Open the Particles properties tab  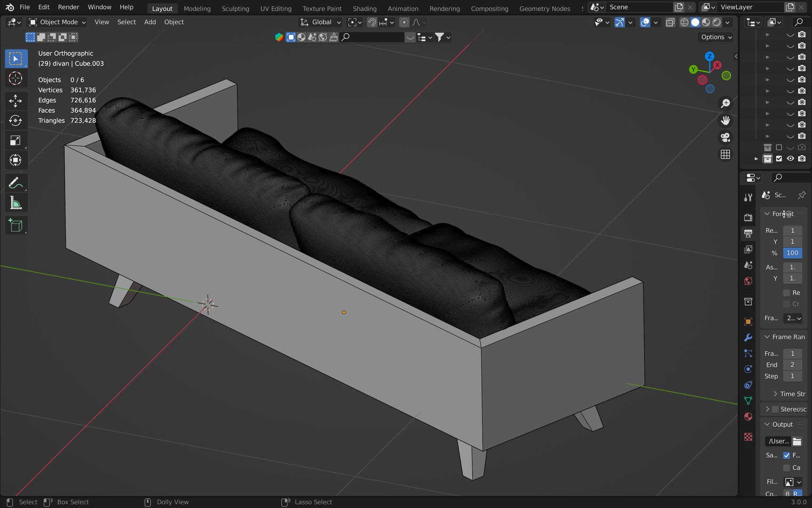748,353
